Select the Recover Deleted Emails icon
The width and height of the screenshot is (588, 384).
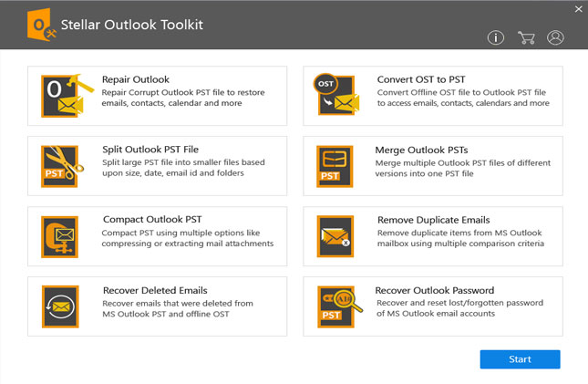60,306
